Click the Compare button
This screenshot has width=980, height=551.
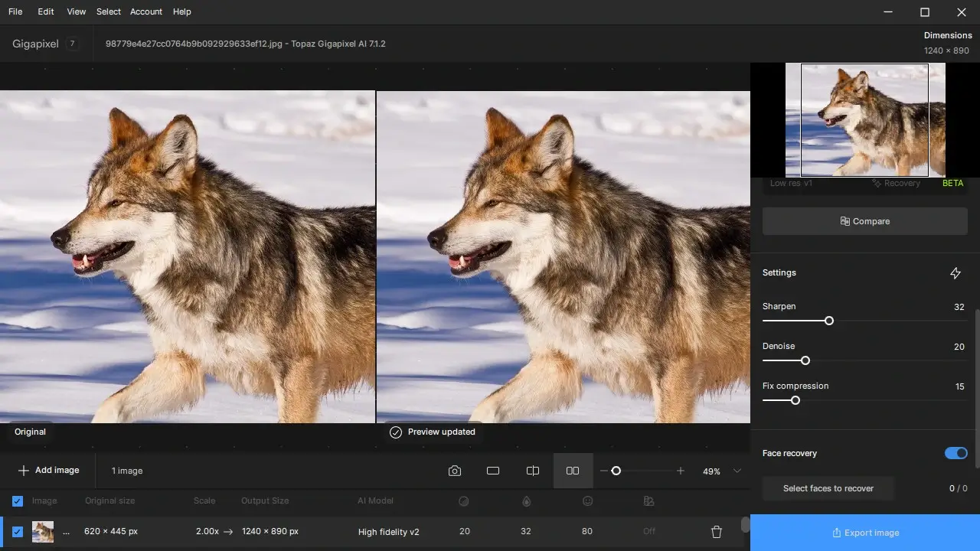point(865,221)
